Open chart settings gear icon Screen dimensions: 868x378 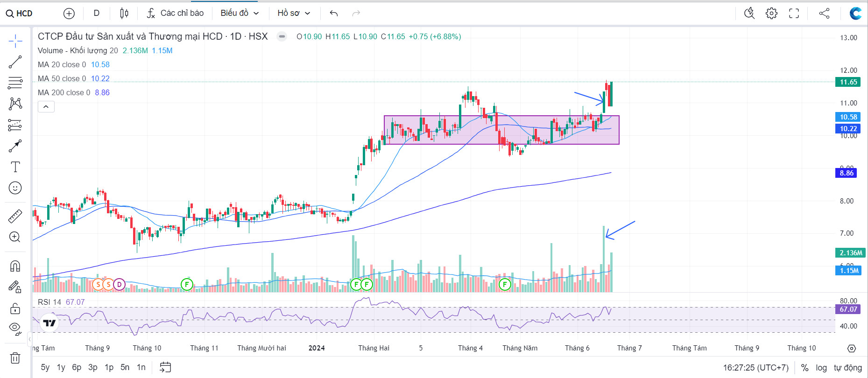click(771, 14)
